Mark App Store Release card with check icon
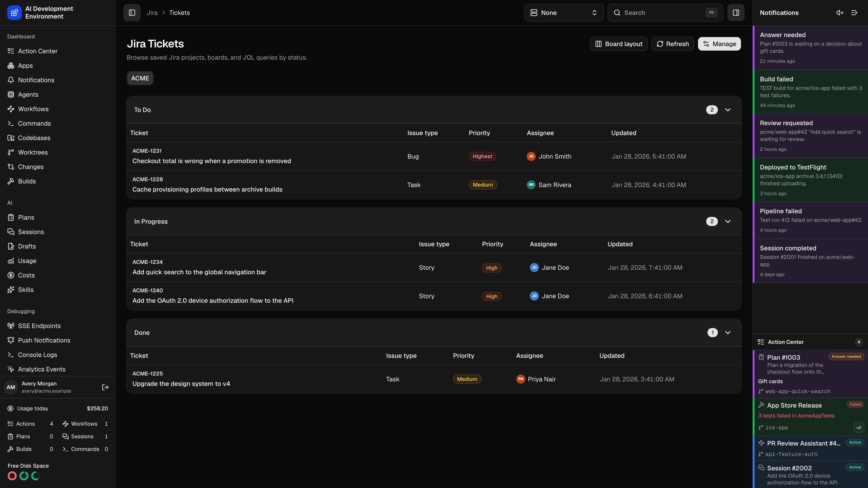Viewport: 868px width, 488px height. [859, 428]
